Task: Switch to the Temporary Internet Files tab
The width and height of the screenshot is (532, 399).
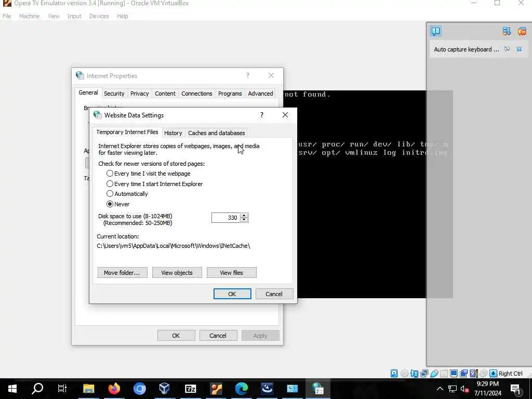Action: [x=127, y=132]
